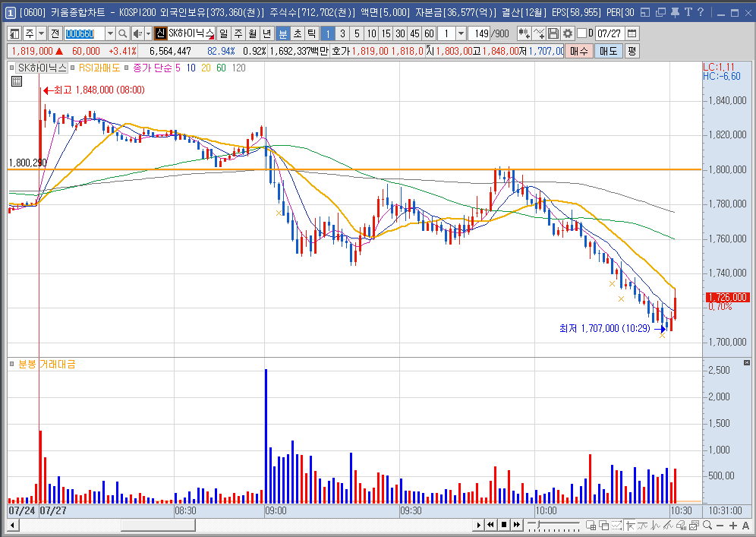Click the chart image capture icon

(695, 525)
